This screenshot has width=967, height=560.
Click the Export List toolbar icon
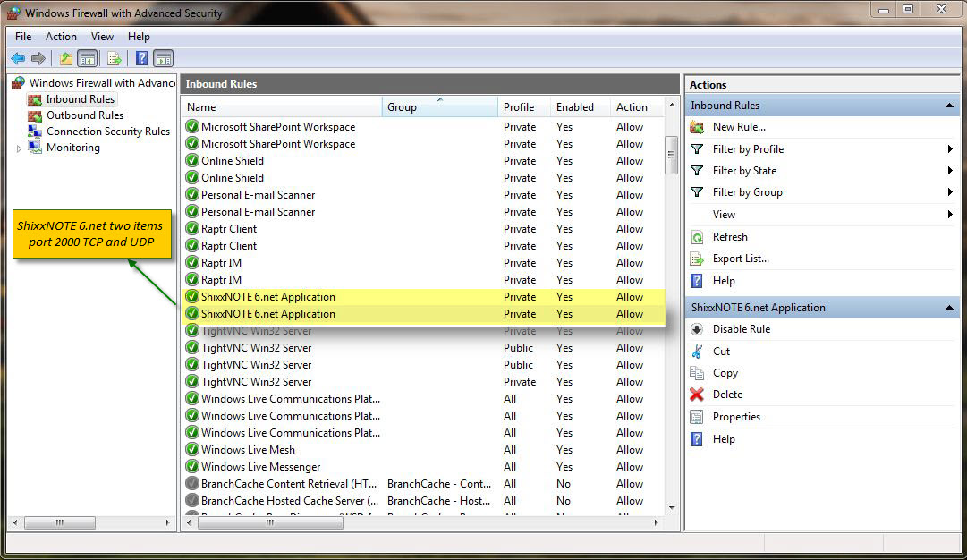point(115,58)
